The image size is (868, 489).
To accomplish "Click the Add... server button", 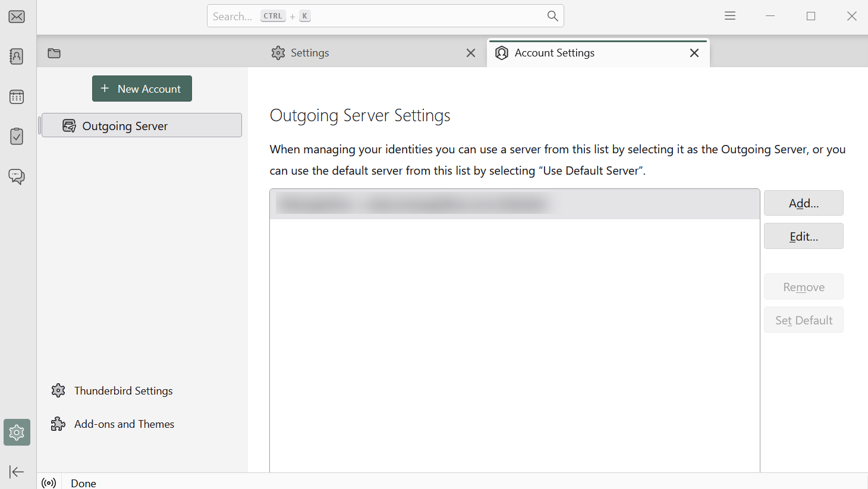I will click(x=803, y=203).
